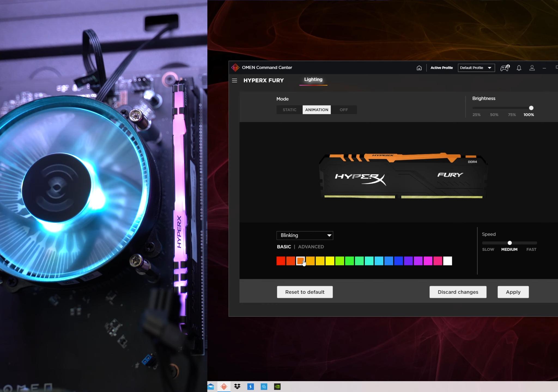Viewport: 558px width, 392px height.
Task: Expand the Blinking animation effect dropdown
Action: point(305,235)
